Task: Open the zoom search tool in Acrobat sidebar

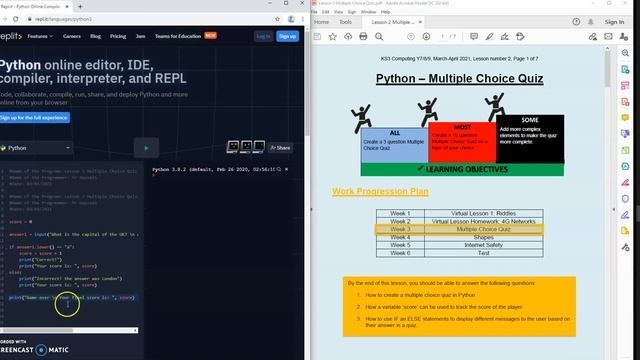Action: pyautogui.click(x=625, y=53)
